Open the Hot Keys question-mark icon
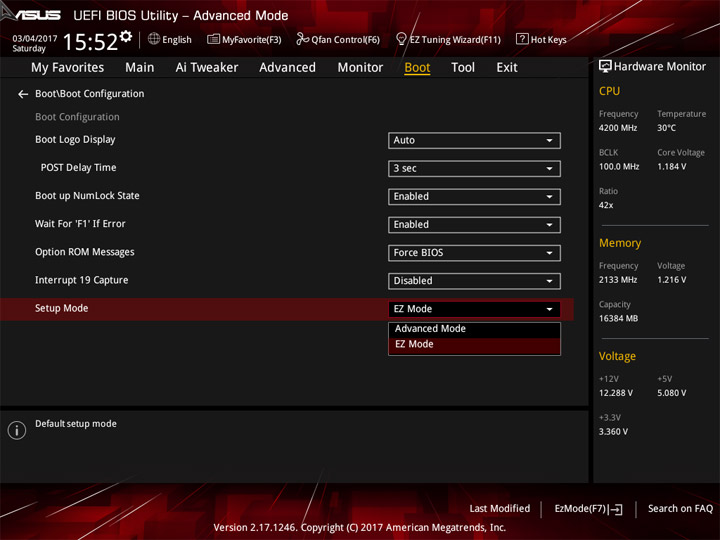The image size is (720, 540). [x=522, y=39]
